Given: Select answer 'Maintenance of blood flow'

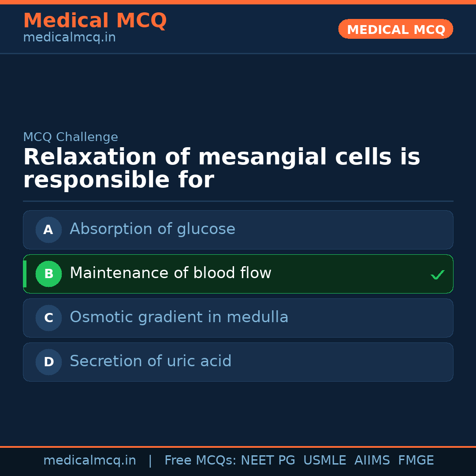Looking at the screenshot, I should [x=170, y=273].
